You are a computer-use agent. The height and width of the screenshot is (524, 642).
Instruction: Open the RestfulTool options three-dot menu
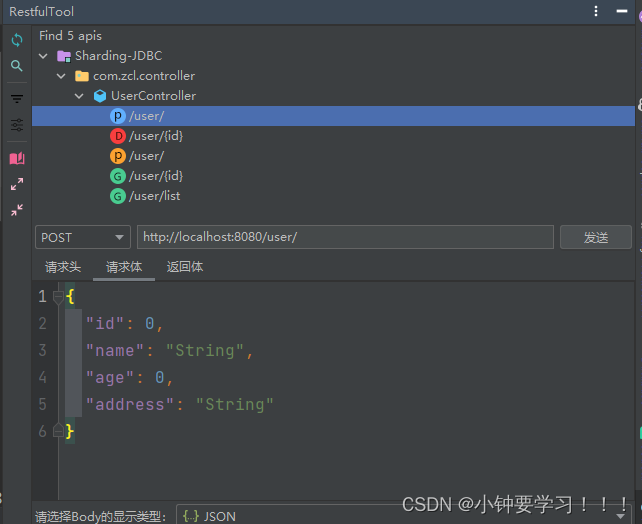(596, 11)
